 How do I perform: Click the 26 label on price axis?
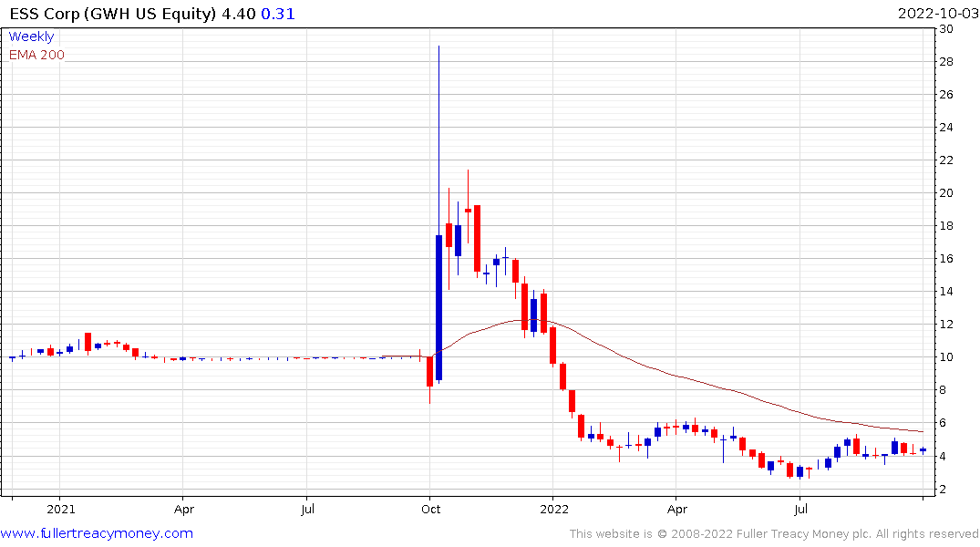coord(946,95)
